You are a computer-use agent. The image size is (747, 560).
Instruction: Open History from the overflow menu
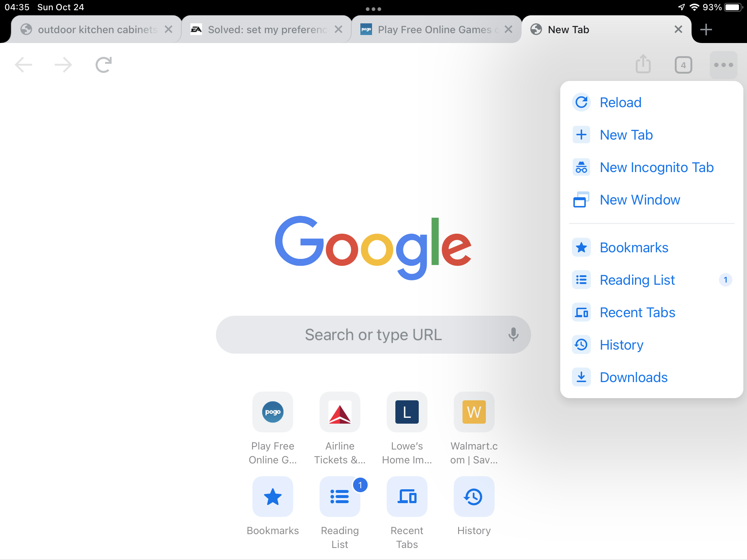click(x=651, y=345)
